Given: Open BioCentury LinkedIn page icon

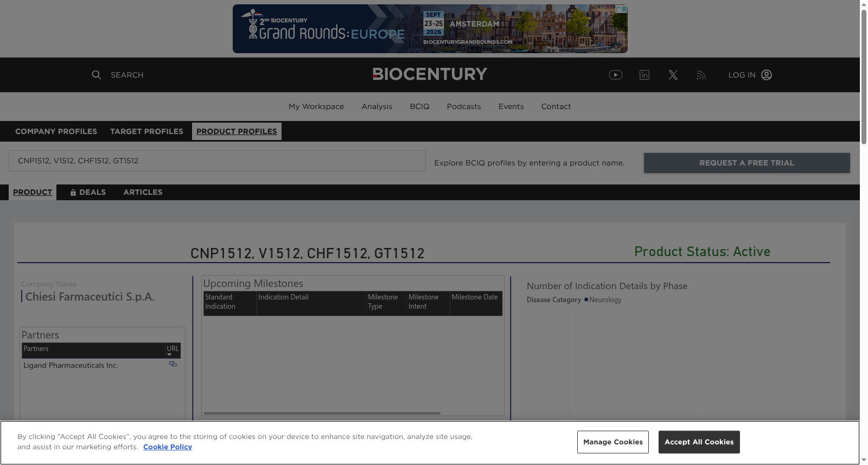Looking at the screenshot, I should point(644,75).
